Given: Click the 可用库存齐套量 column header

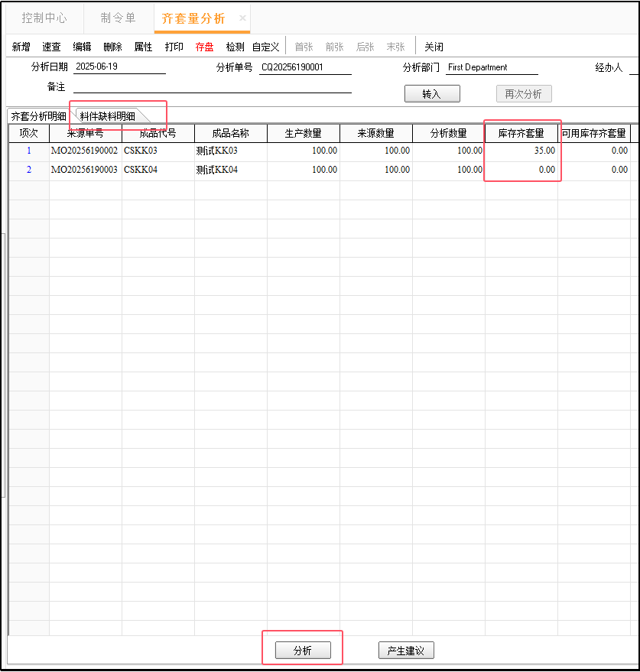Looking at the screenshot, I should coord(593,133).
